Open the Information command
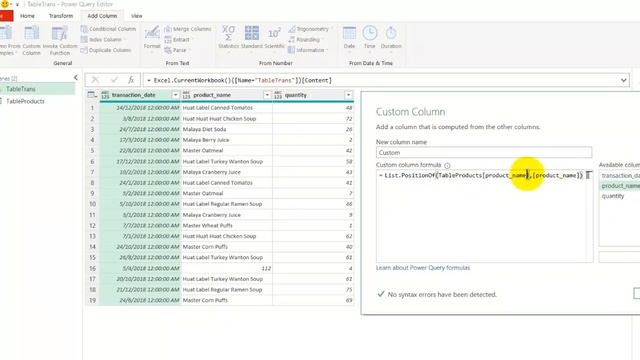The width and height of the screenshot is (640, 360). tap(308, 50)
